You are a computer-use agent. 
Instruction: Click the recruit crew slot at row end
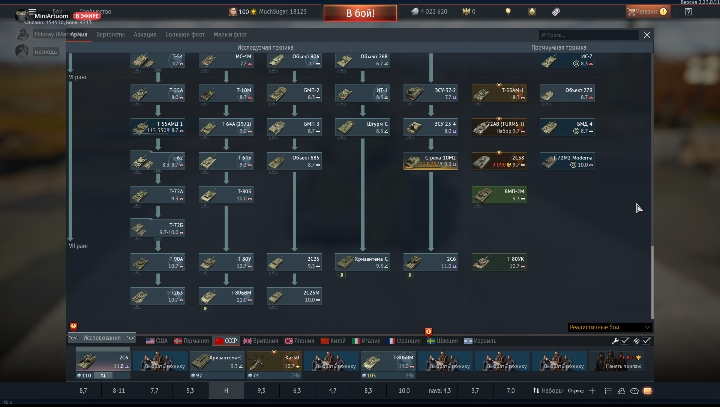616,362
